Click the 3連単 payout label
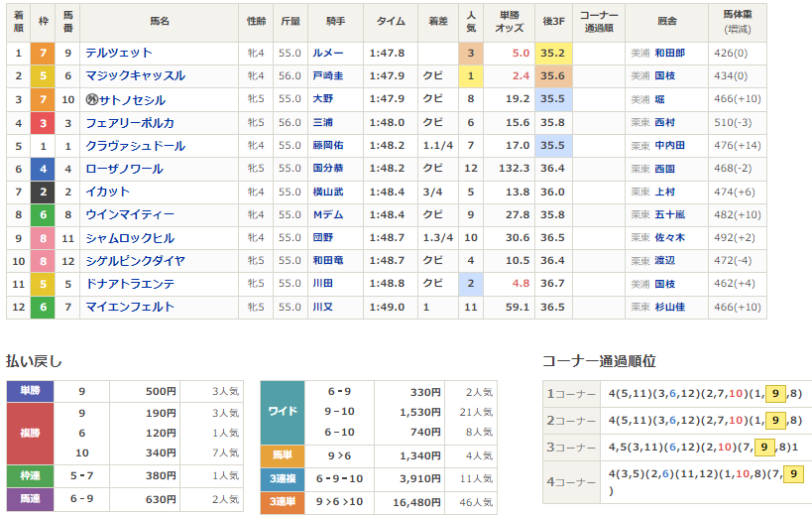This screenshot has width=812, height=515. coord(283,501)
